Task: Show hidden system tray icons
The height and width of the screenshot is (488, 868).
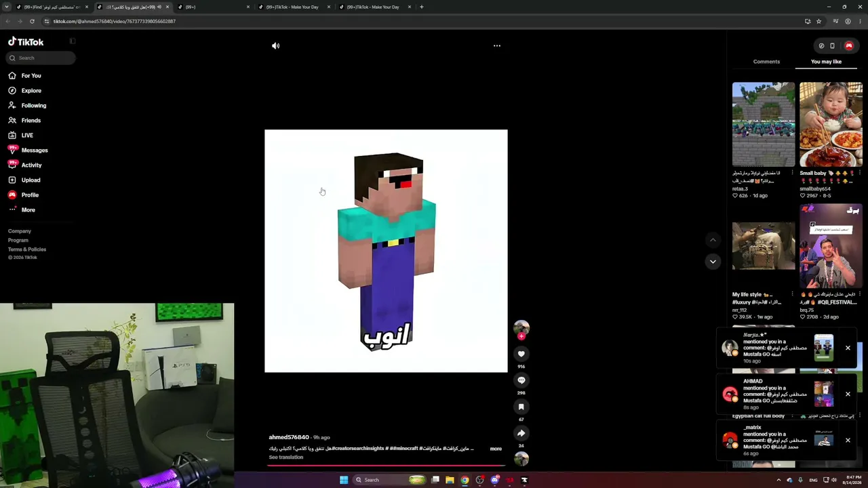Action: click(778, 480)
